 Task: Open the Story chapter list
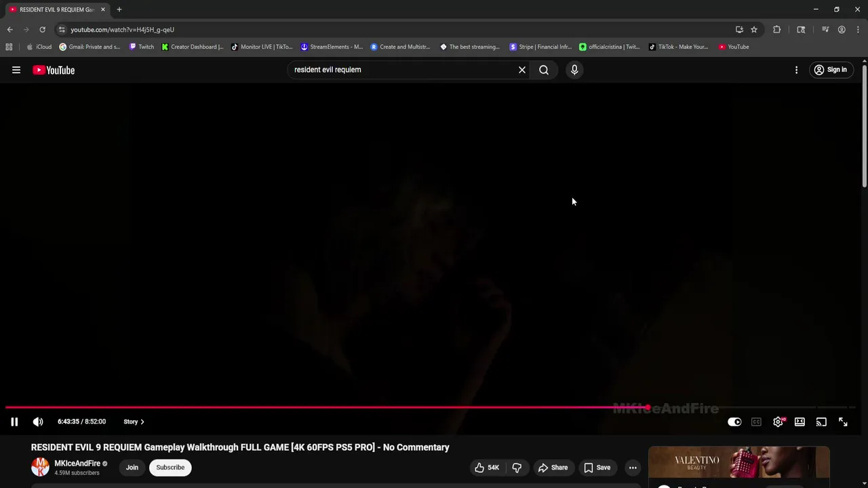[134, 422]
